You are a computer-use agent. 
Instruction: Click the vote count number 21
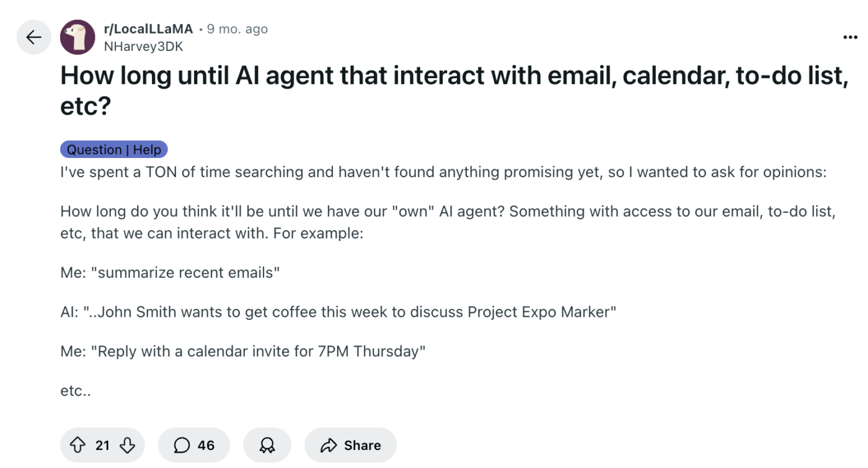pos(101,444)
